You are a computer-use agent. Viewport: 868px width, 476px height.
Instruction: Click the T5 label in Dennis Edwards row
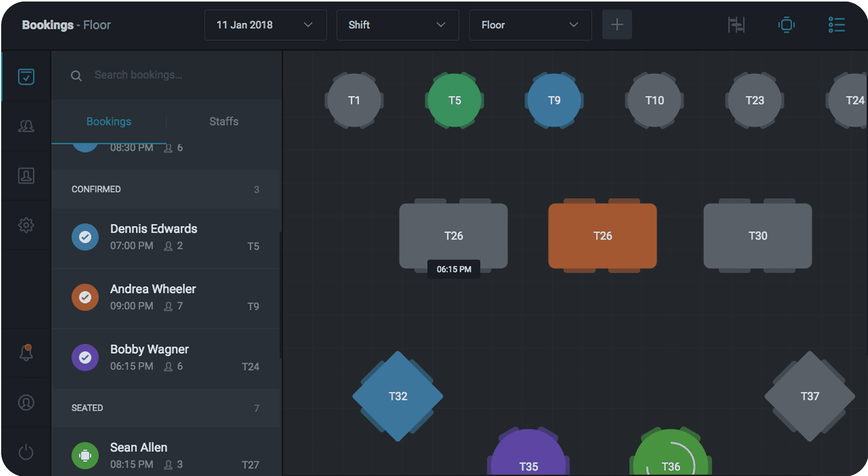[253, 246]
